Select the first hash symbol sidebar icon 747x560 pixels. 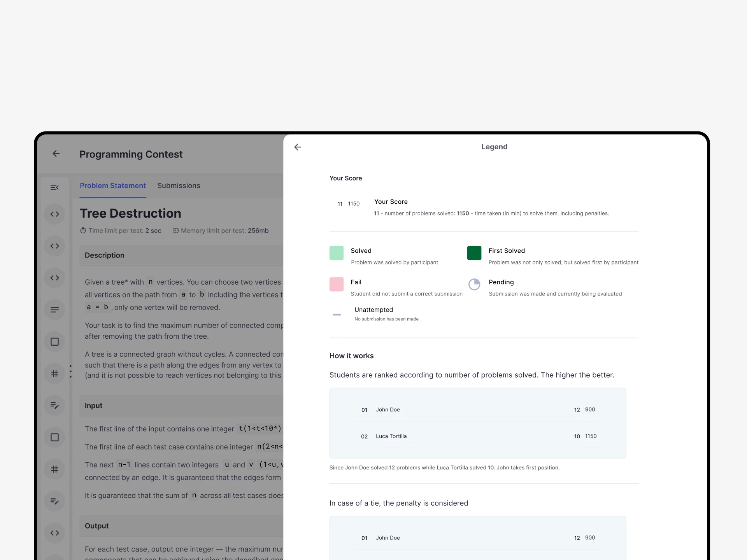click(x=54, y=373)
